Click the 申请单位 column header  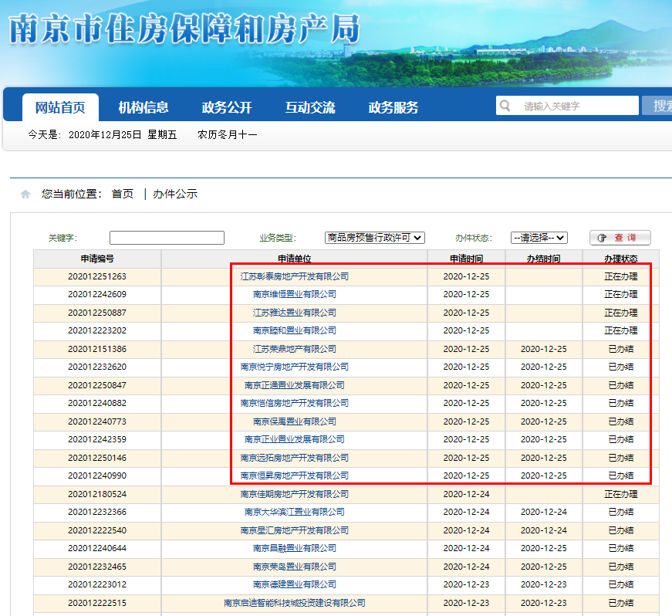click(295, 259)
